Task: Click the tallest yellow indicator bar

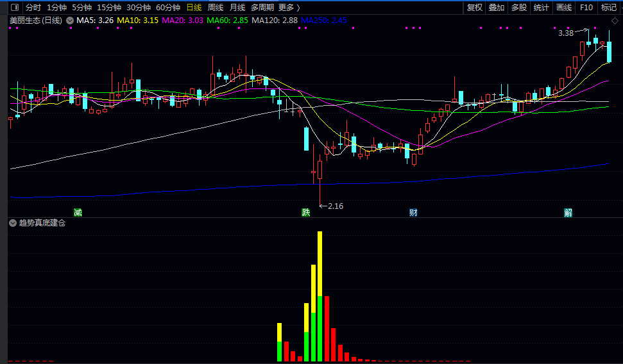Action: pyautogui.click(x=320, y=263)
